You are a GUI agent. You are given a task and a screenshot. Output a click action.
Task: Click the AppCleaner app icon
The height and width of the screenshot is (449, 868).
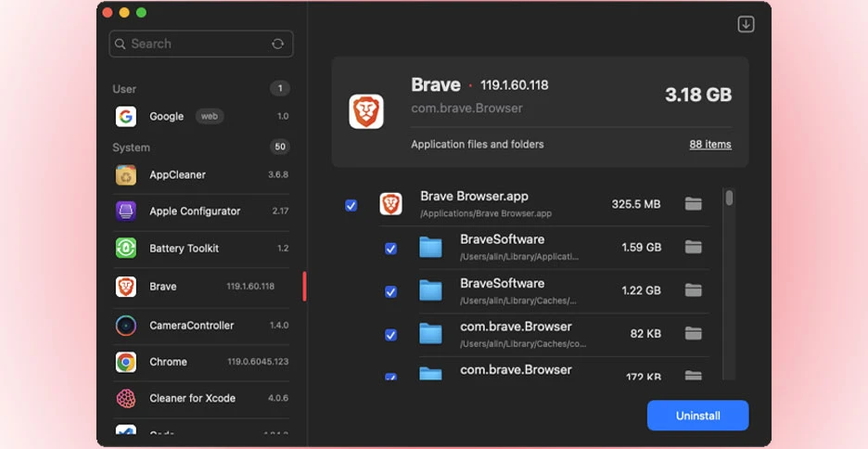pos(126,175)
